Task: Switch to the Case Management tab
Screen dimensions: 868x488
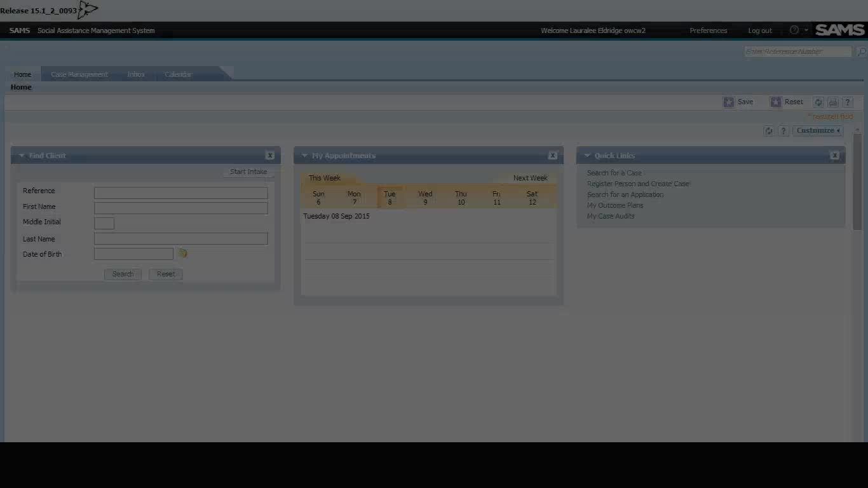Action: pyautogui.click(x=79, y=74)
